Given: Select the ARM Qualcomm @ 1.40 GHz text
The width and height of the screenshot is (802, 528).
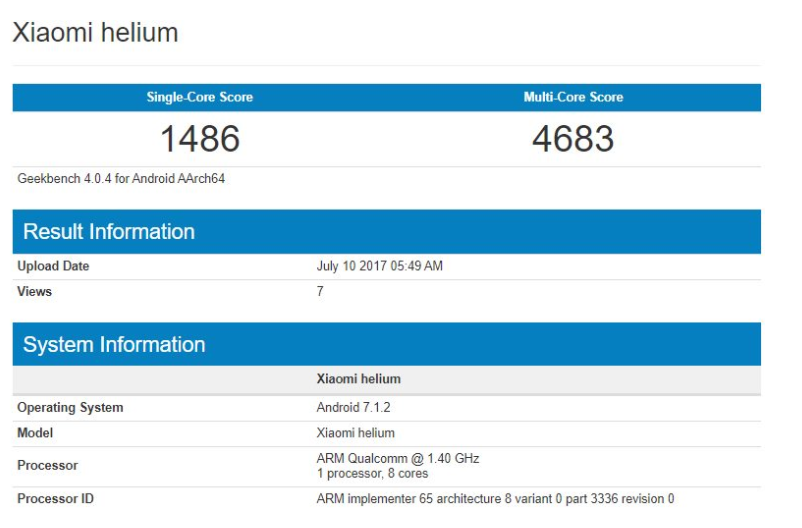Looking at the screenshot, I should [398, 458].
